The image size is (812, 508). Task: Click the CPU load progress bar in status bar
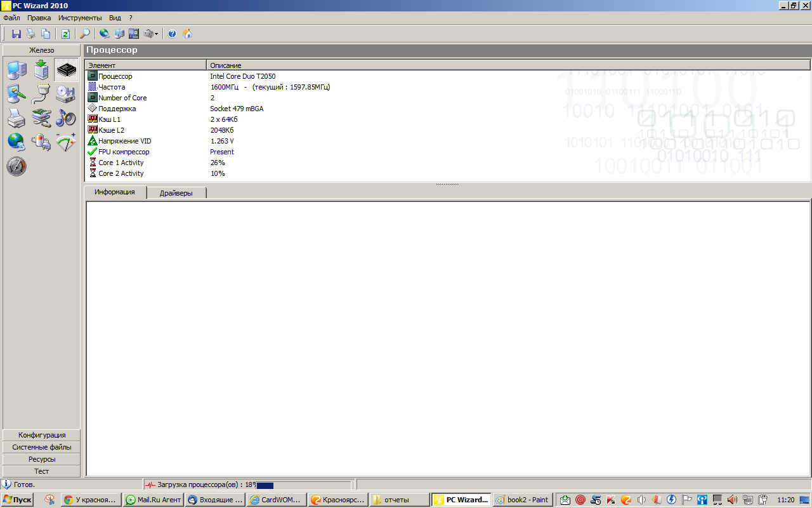pos(303,485)
